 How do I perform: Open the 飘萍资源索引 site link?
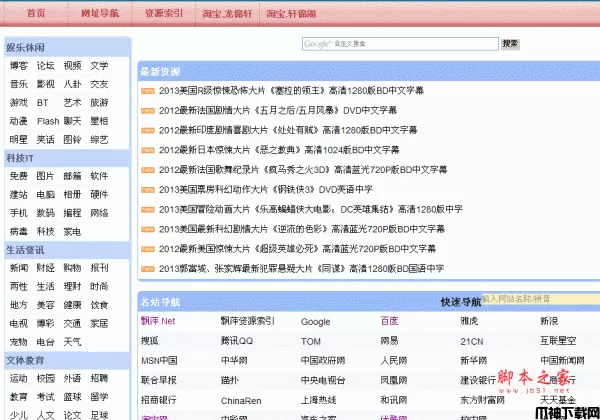(x=248, y=321)
